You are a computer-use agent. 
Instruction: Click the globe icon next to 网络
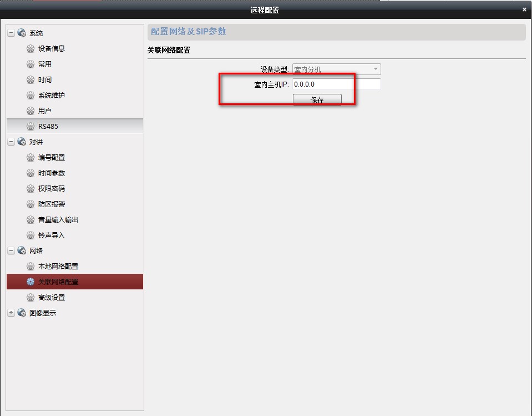tap(22, 251)
